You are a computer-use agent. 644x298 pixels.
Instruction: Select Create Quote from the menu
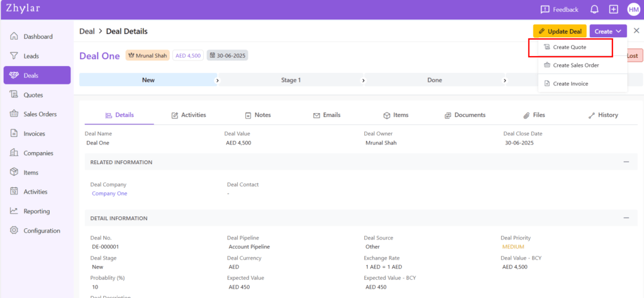569,47
